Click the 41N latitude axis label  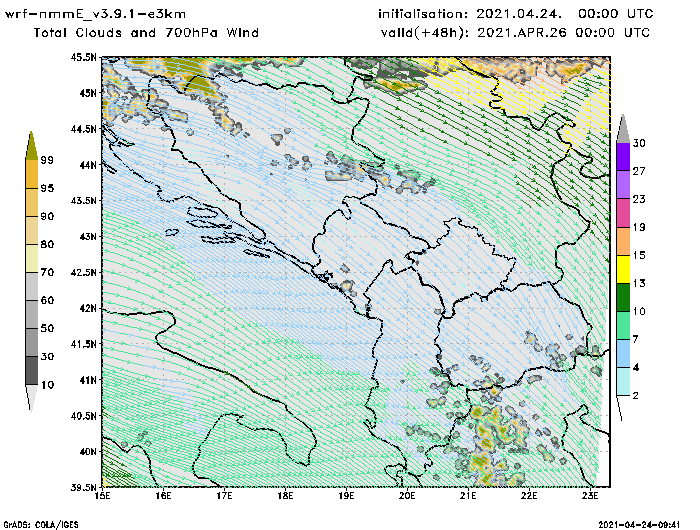(x=88, y=380)
